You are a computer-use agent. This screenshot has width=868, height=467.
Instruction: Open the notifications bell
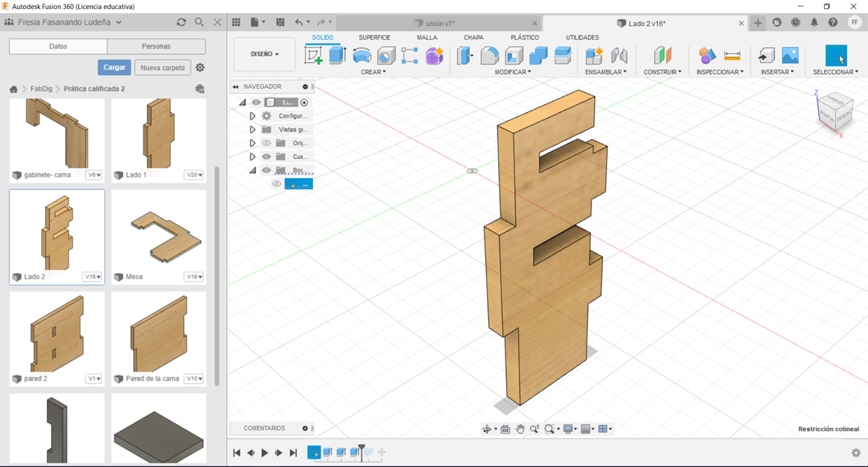pyautogui.click(x=814, y=22)
